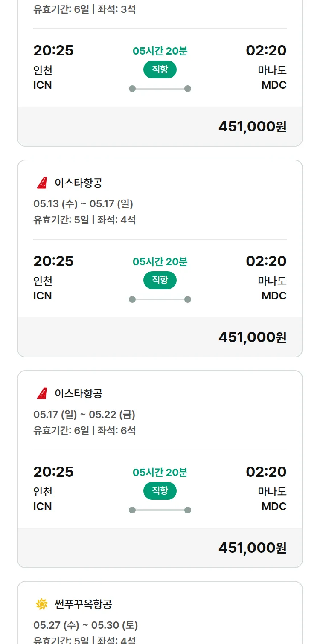The height and width of the screenshot is (644, 320).
Task: Choose the 451,000원 price of the 6석 flight
Action: pos(252,548)
